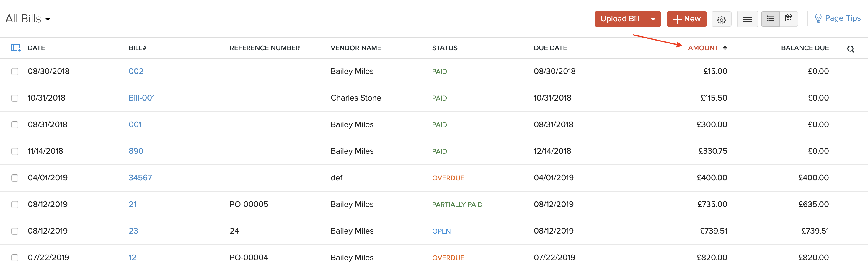This screenshot has width=868, height=272.
Task: Sort by the Vendor Name column
Action: 355,48
